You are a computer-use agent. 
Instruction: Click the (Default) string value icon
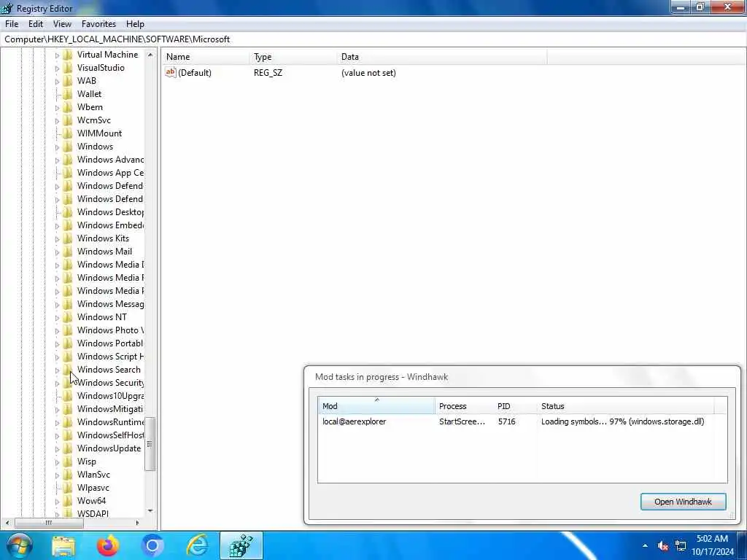pyautogui.click(x=171, y=72)
